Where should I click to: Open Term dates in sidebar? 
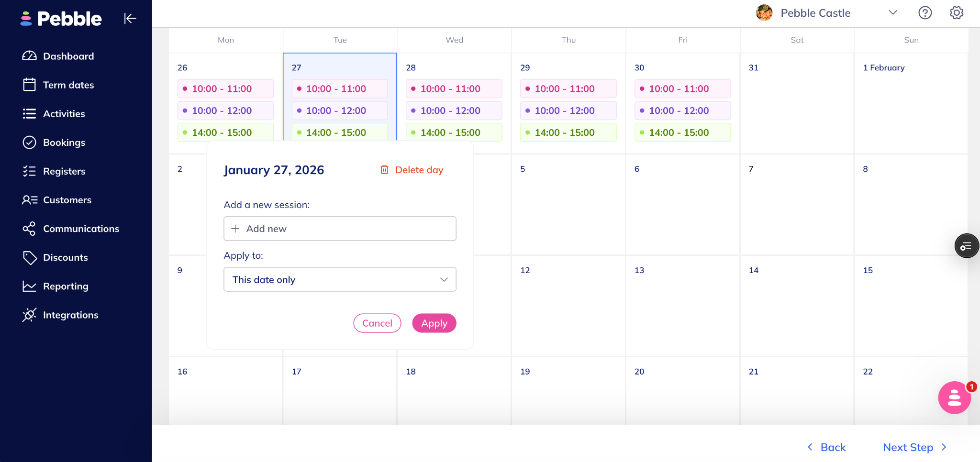pyautogui.click(x=68, y=85)
